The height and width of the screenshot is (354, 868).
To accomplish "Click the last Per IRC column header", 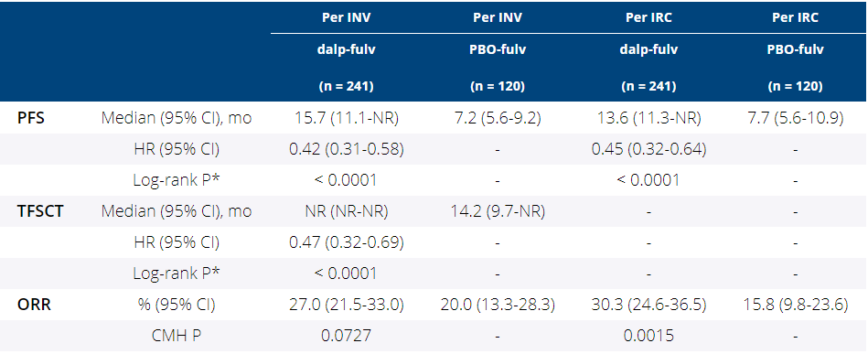I will tap(796, 17).
